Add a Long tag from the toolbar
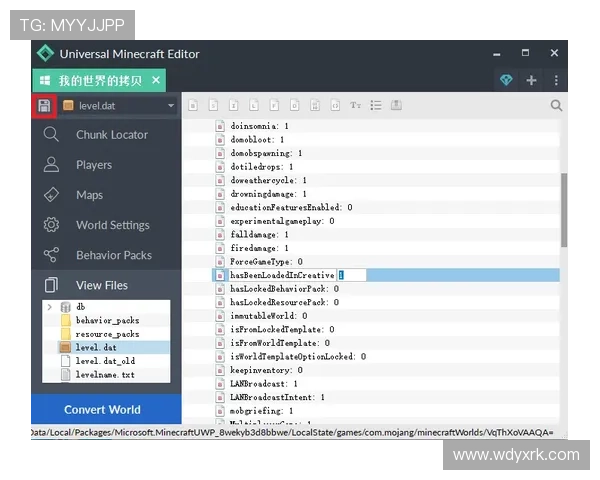The width and height of the screenshot is (600, 480). click(254, 105)
